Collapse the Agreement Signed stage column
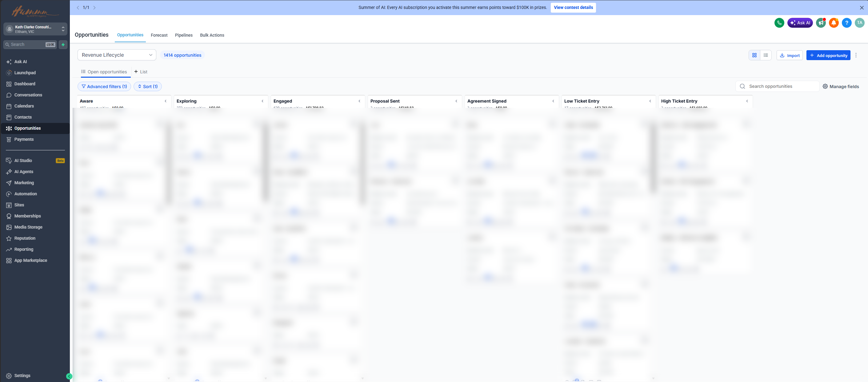The width and height of the screenshot is (868, 382). [553, 101]
